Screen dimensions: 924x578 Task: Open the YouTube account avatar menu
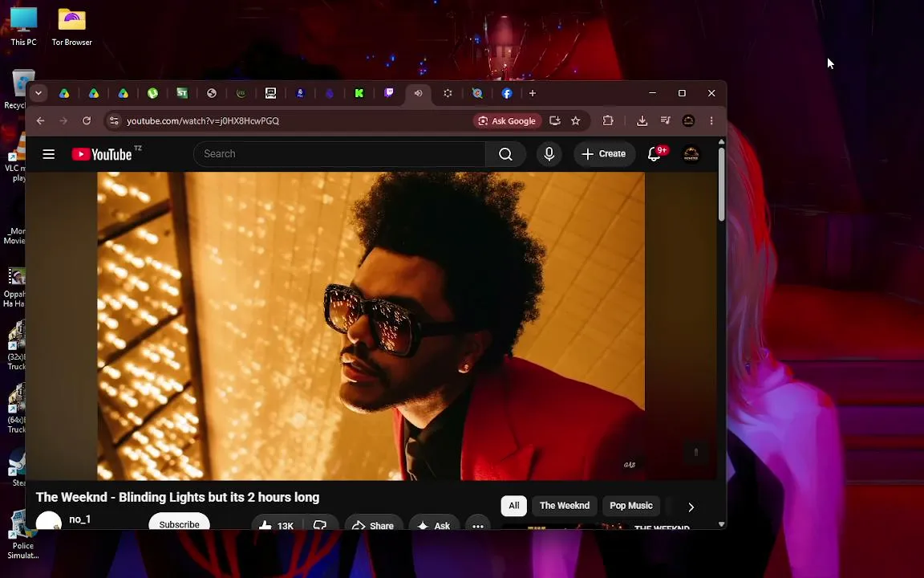[x=691, y=154]
